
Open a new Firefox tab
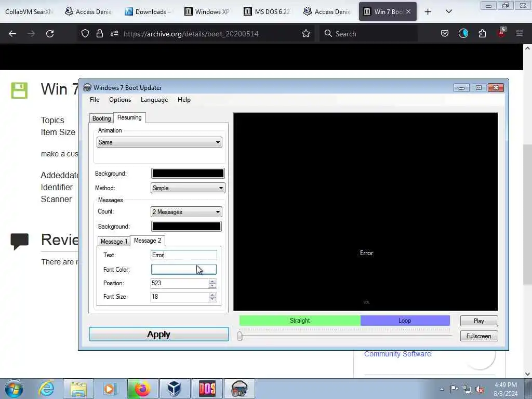[428, 12]
